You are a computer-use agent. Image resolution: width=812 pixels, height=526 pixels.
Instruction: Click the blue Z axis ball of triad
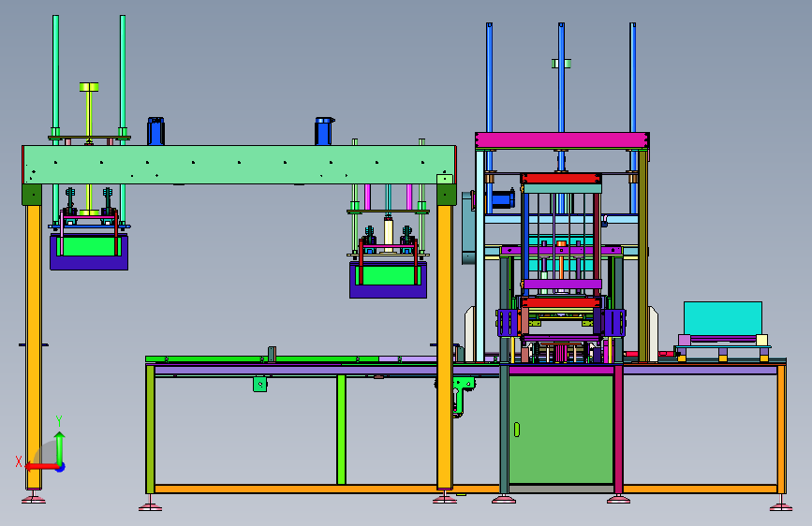pyautogui.click(x=61, y=467)
